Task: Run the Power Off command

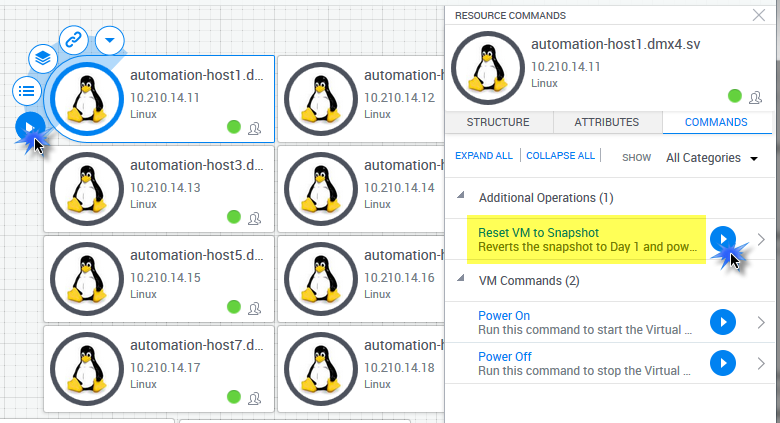Action: 722,363
